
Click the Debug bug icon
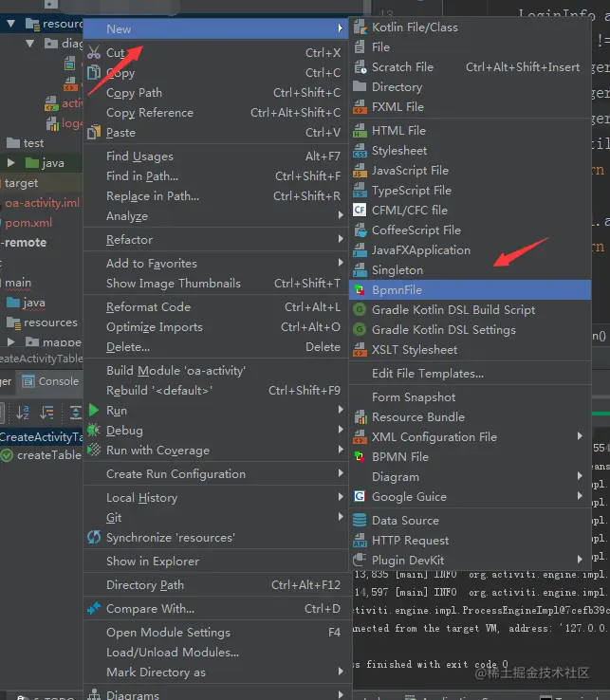94,430
